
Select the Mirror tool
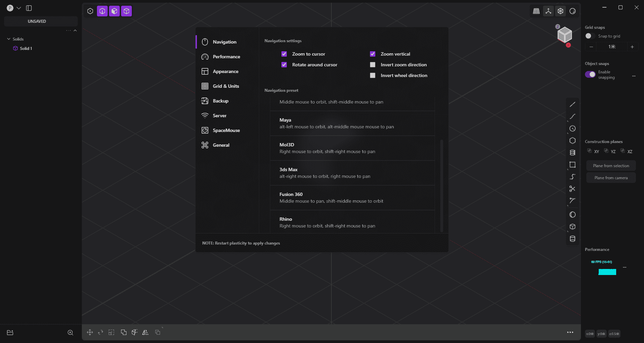[x=145, y=332]
